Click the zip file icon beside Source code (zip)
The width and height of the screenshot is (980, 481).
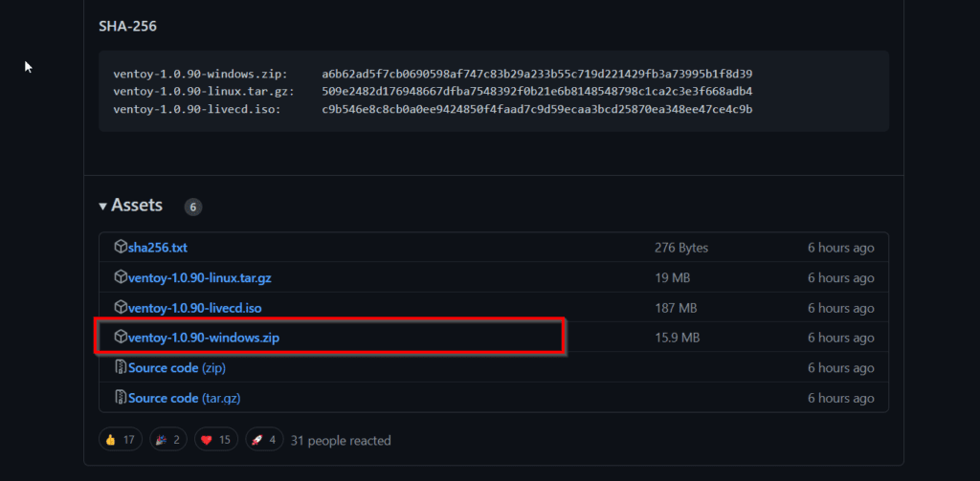point(121,368)
